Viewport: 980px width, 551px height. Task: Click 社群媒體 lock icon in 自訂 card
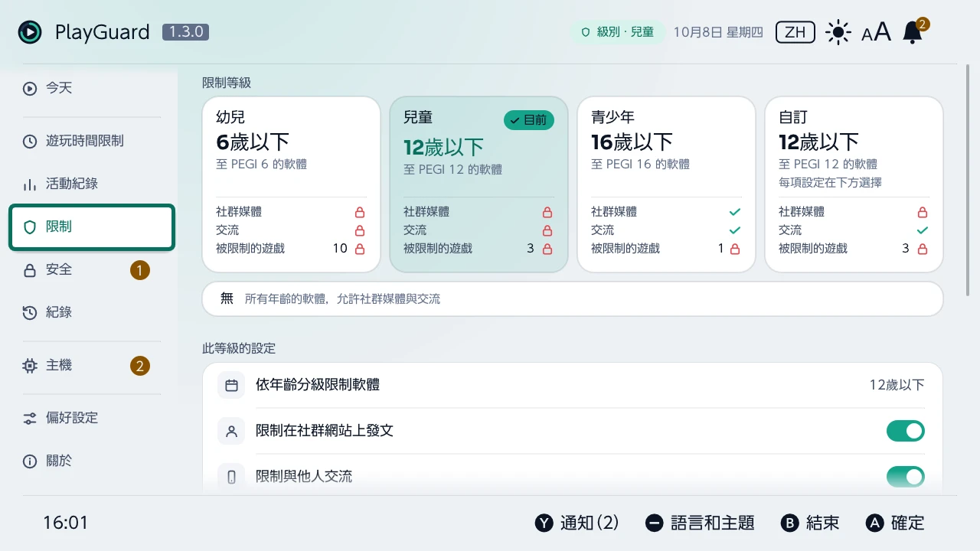coord(923,212)
